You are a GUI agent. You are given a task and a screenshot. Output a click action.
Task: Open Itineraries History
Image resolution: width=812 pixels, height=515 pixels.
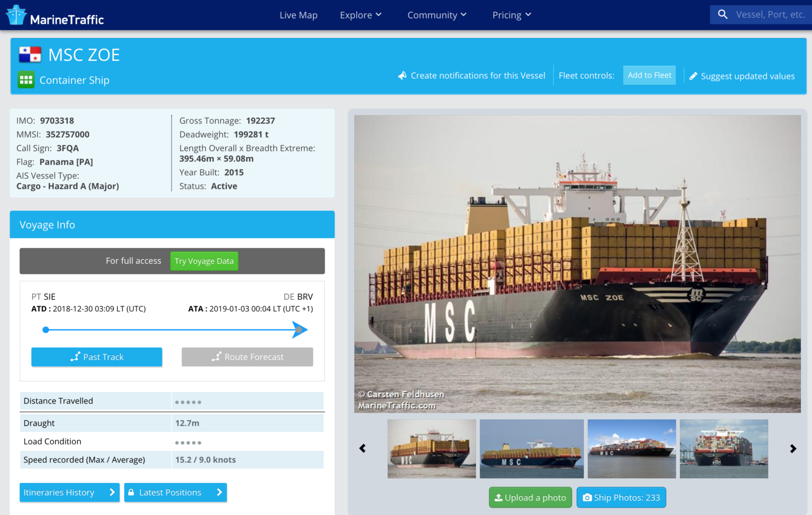[70, 492]
